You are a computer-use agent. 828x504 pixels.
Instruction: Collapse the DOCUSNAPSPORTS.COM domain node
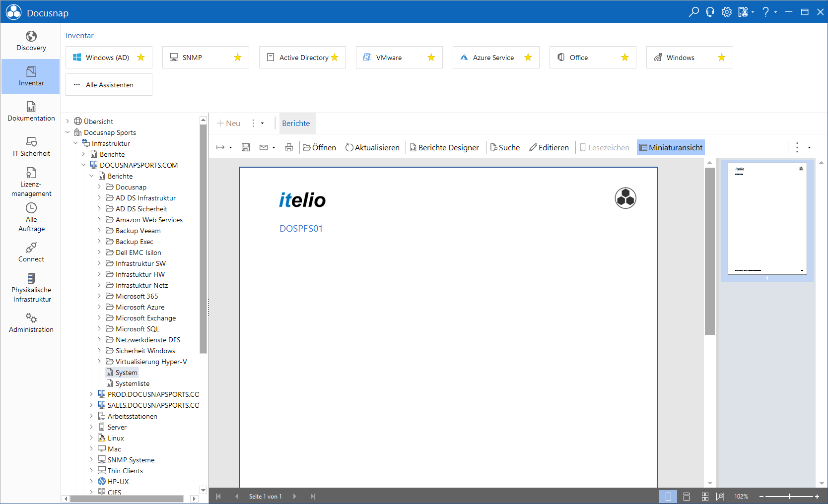tap(83, 165)
